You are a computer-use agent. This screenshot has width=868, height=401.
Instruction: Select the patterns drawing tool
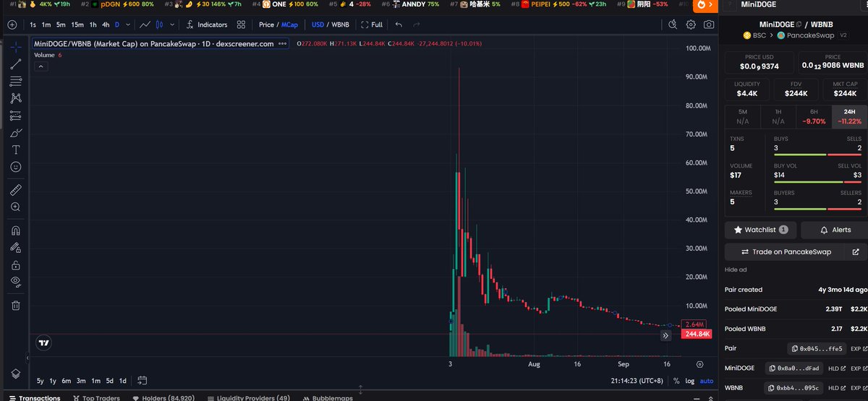pyautogui.click(x=16, y=98)
